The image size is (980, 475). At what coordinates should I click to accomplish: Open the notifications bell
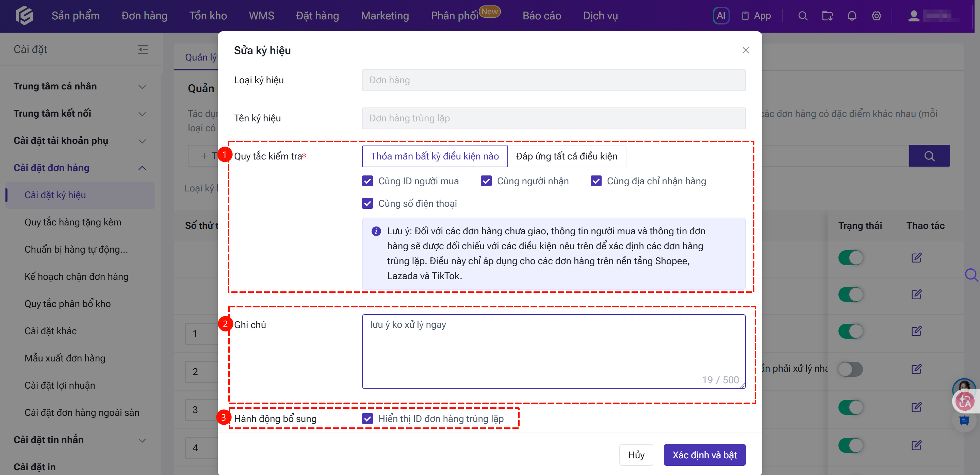pos(852,16)
